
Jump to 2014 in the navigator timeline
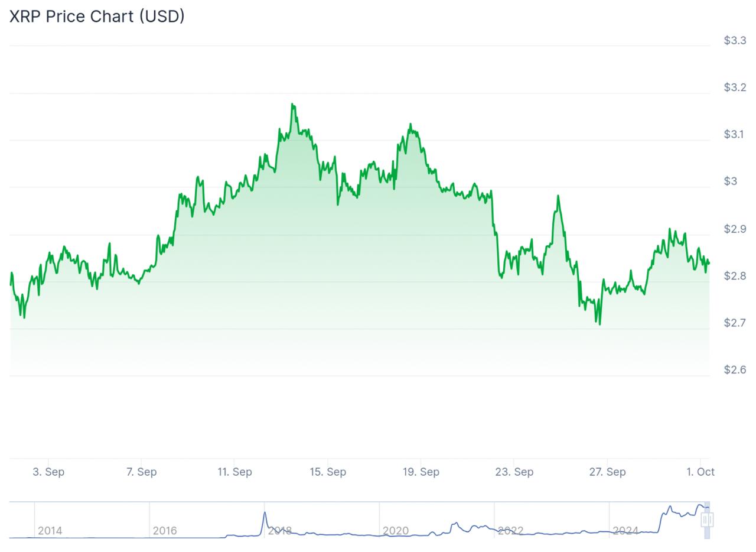click(50, 531)
